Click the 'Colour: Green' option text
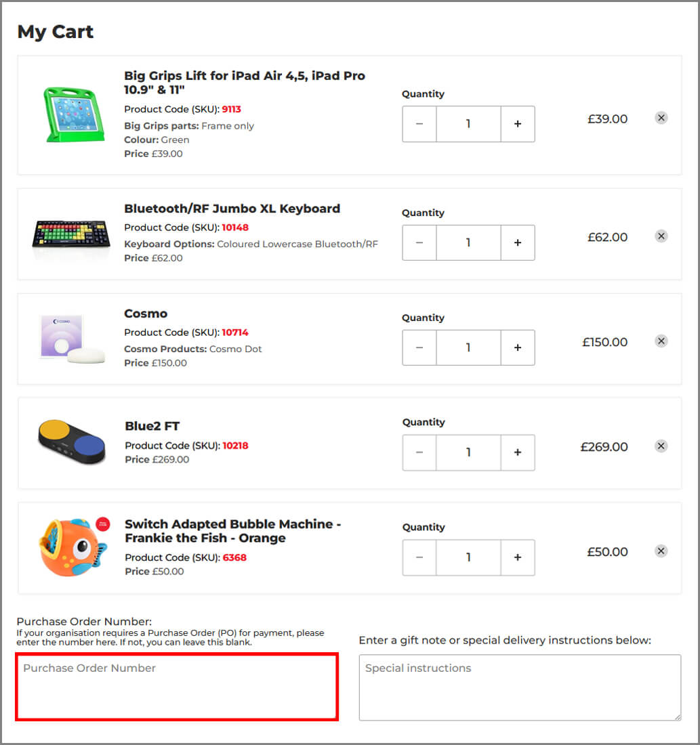Image resolution: width=700 pixels, height=745 pixels. tap(157, 140)
